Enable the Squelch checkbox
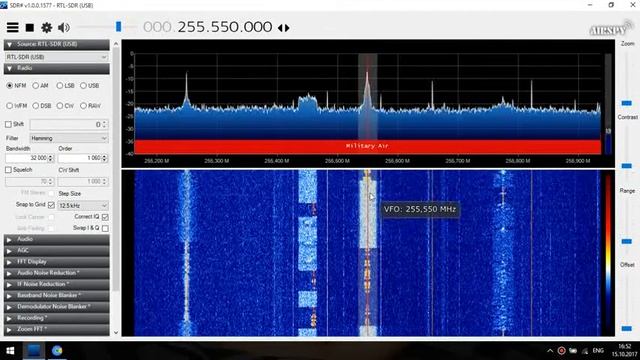This screenshot has height=360, width=640. coord(9,169)
